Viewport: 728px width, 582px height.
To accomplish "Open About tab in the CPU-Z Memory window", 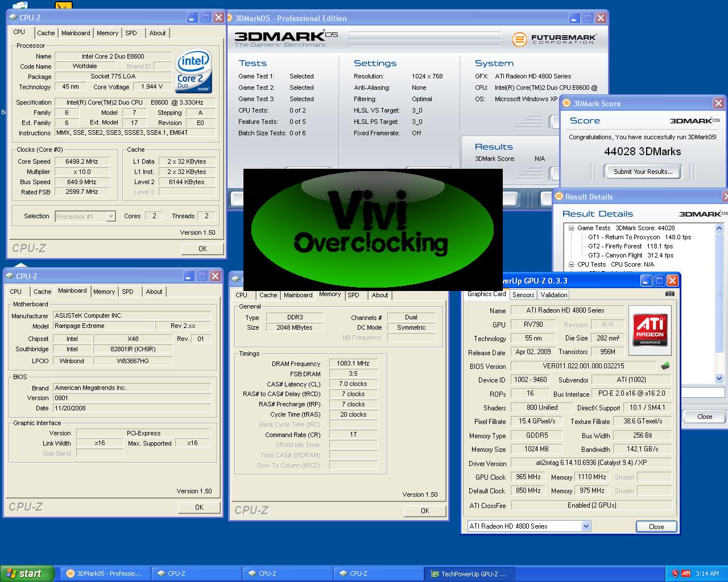I will coord(380,295).
